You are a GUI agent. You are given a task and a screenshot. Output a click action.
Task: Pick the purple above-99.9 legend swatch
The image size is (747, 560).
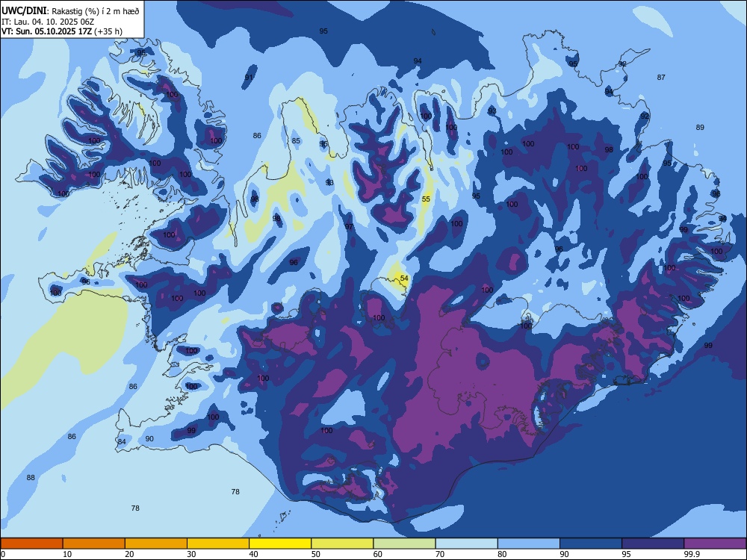[x=715, y=544]
